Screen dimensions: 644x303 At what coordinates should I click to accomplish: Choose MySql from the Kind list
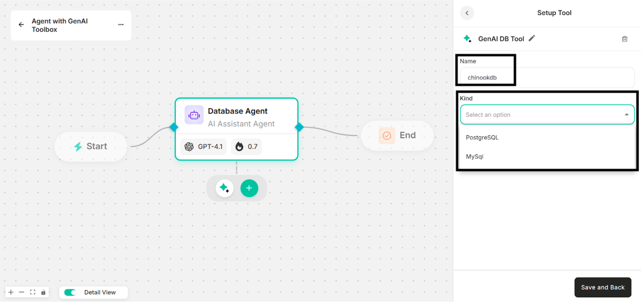547,157
